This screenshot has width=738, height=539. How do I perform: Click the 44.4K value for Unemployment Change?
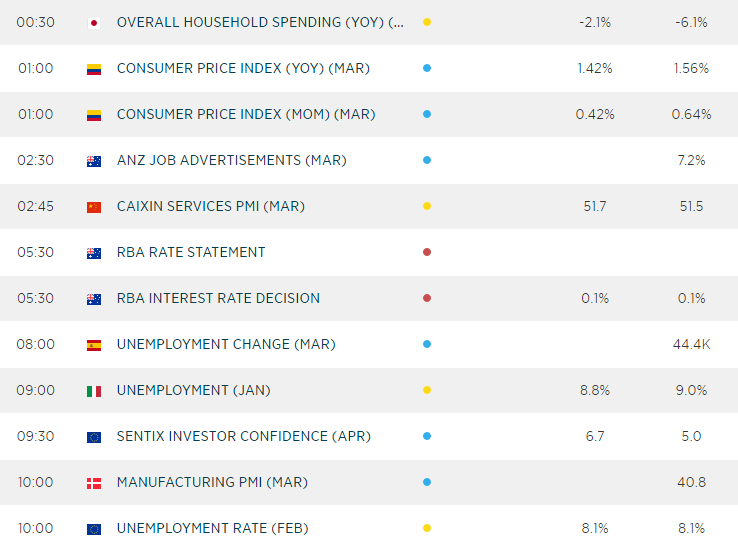point(691,344)
